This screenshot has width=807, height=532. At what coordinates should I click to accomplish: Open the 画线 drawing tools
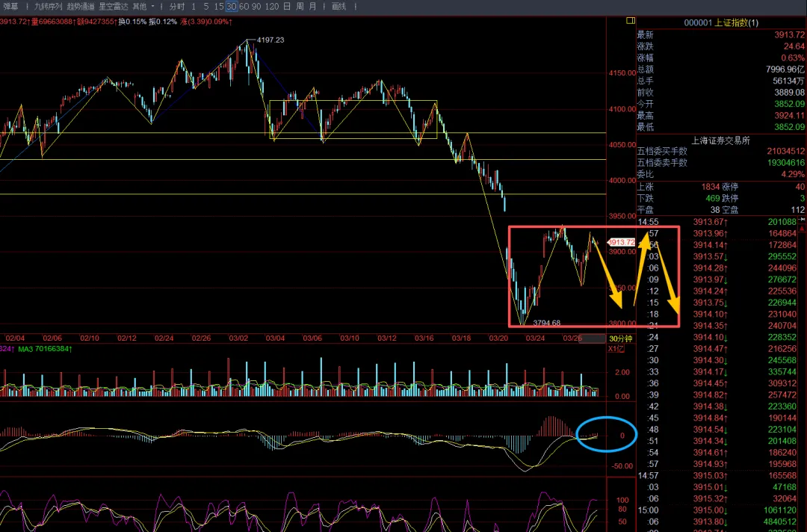(338, 7)
